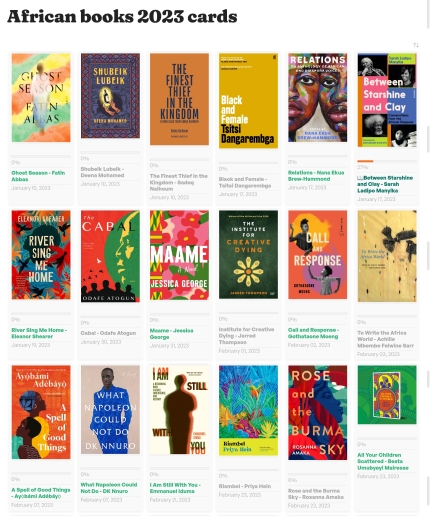Open River Sing Me Home title link
The image size is (430, 516).
pyautogui.click(x=39, y=333)
